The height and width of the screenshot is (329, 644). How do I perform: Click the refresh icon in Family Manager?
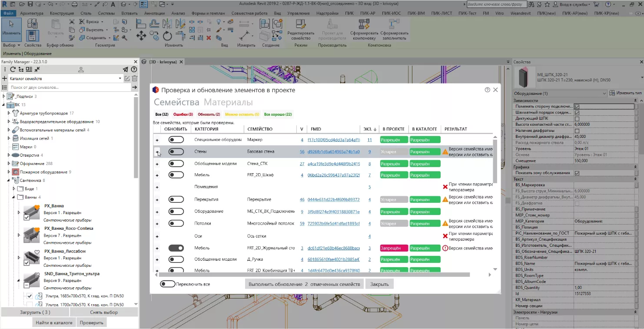click(x=13, y=70)
